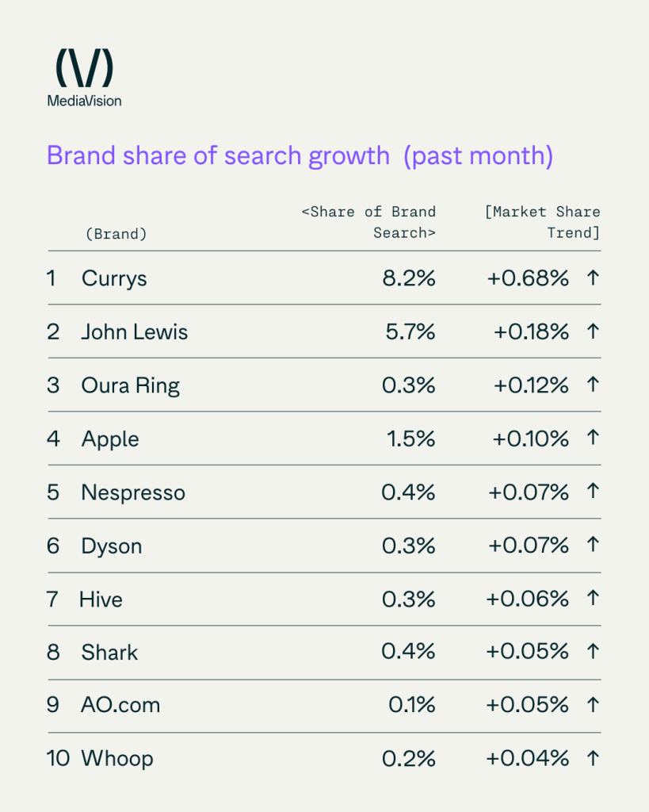Click the Share of Brand Search column header
Viewport: 649px width, 812px height.
[x=369, y=222]
